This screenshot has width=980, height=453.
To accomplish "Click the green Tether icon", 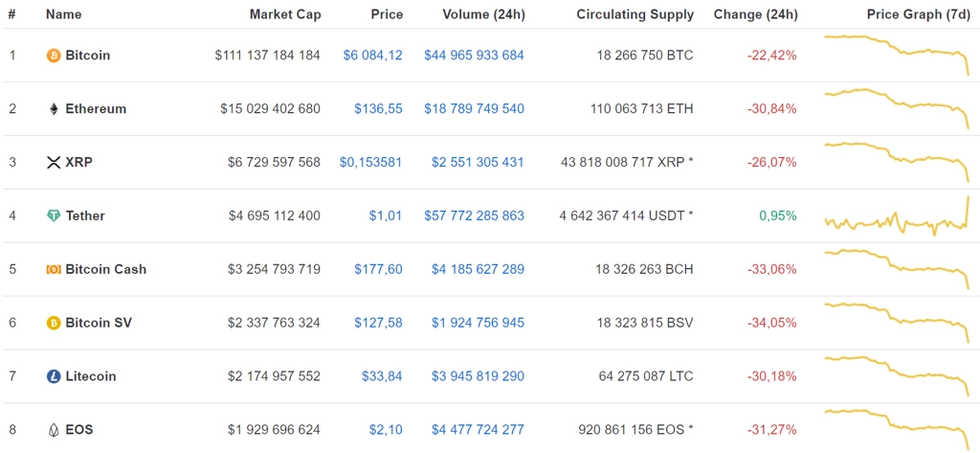I will [54, 215].
